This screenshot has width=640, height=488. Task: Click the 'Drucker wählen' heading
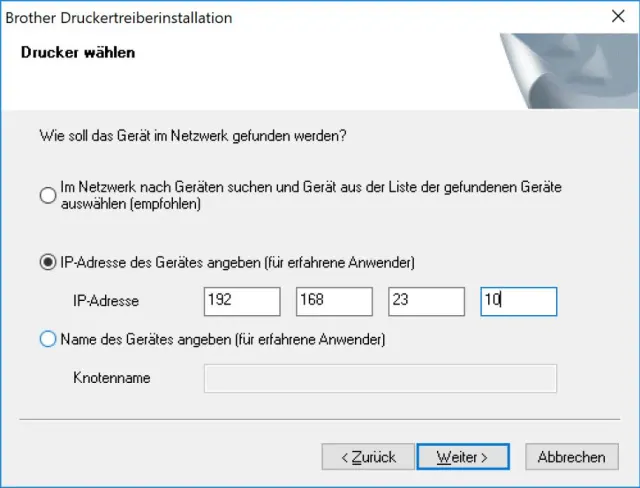pyautogui.click(x=78, y=52)
